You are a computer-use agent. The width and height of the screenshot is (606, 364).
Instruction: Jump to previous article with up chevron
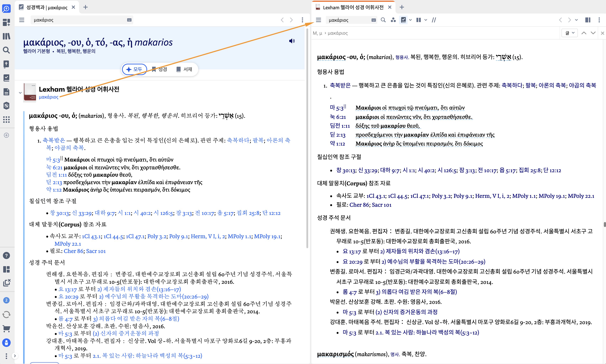click(584, 33)
